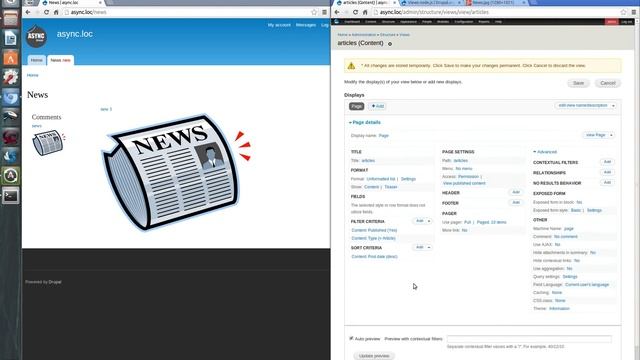640x360 pixels.
Task: Add a Relationships entry
Action: 607,172
